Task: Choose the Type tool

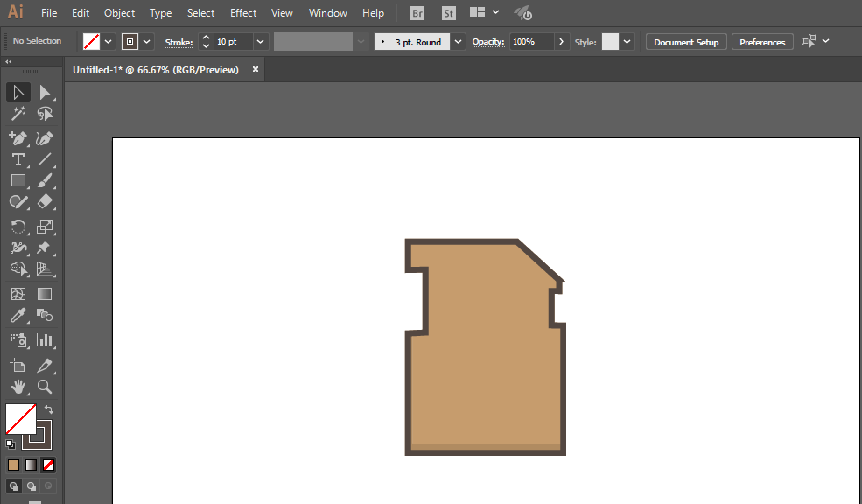Action: click(x=18, y=159)
